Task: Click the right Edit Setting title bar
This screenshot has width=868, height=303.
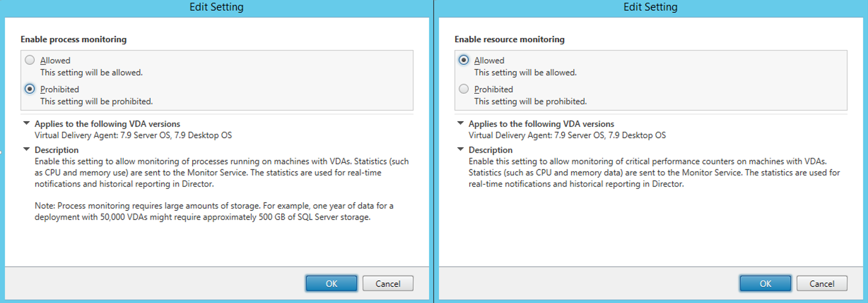Action: point(650,7)
